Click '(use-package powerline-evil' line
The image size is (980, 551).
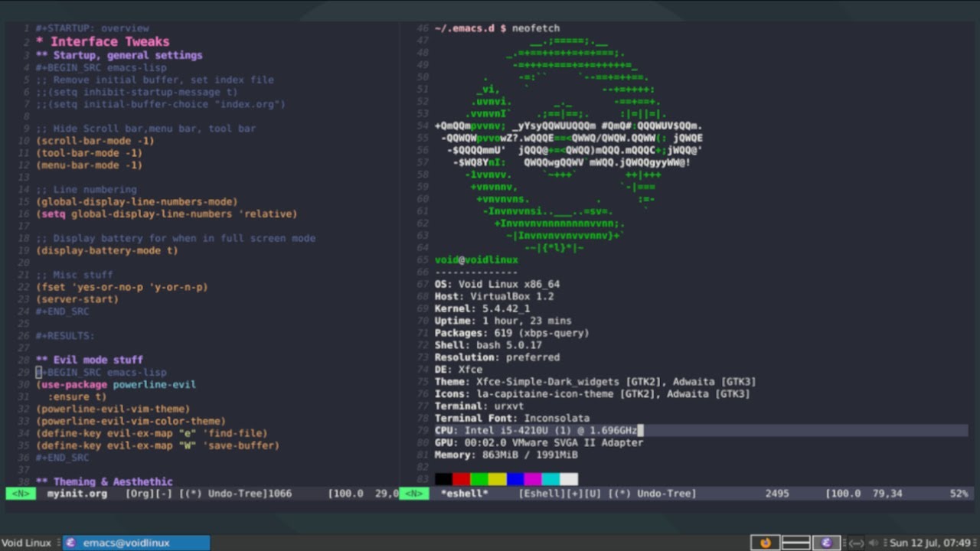[116, 384]
